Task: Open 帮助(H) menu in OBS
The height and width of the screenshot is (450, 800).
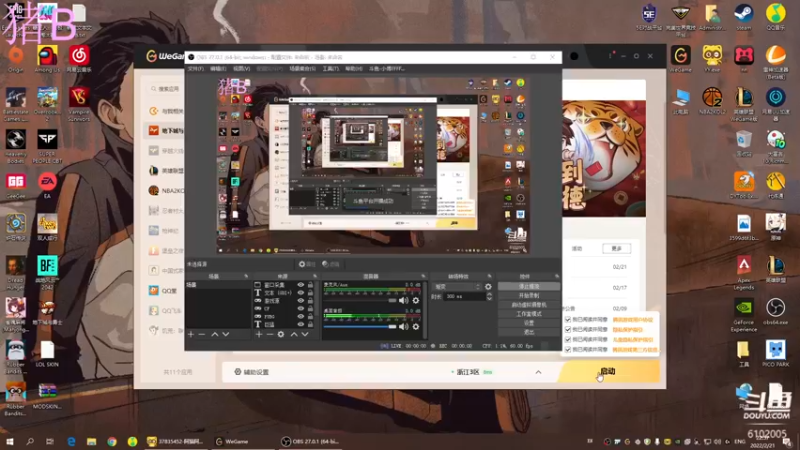Action: coord(354,68)
